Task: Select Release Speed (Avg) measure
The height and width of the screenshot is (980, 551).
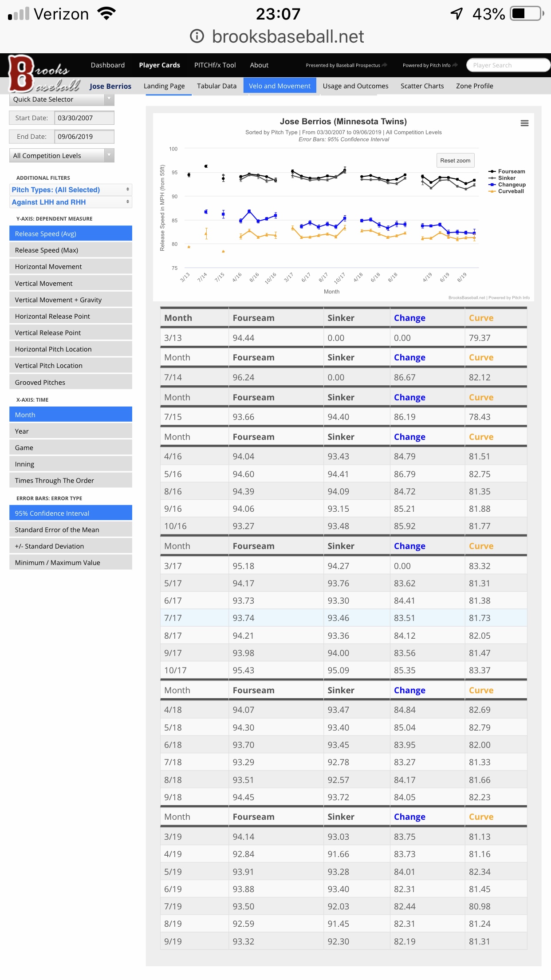Action: [x=71, y=233]
